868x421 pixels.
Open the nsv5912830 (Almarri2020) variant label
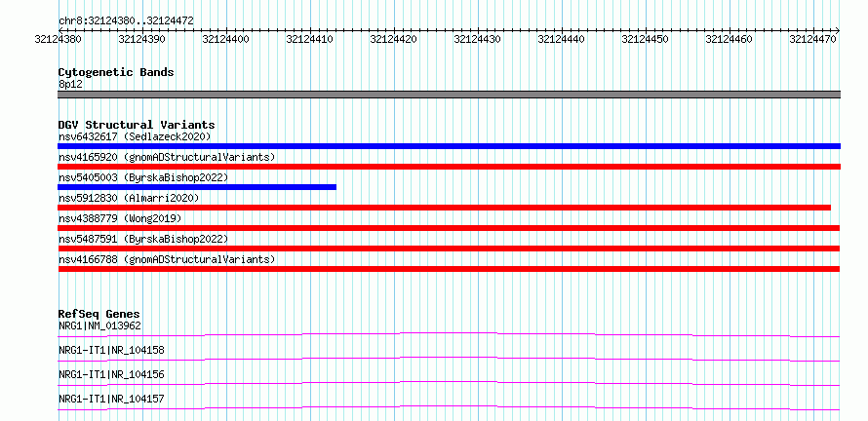[x=129, y=198]
